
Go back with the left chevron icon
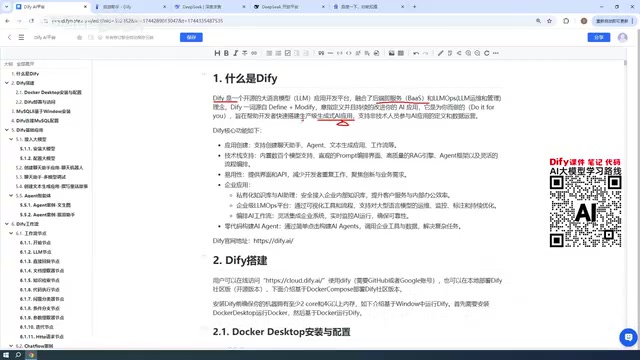[9, 37]
